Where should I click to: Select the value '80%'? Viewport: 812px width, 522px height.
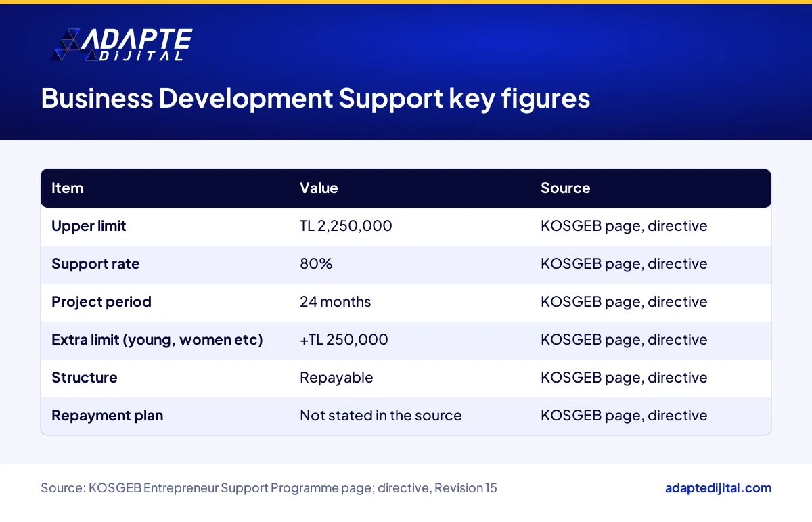(316, 264)
